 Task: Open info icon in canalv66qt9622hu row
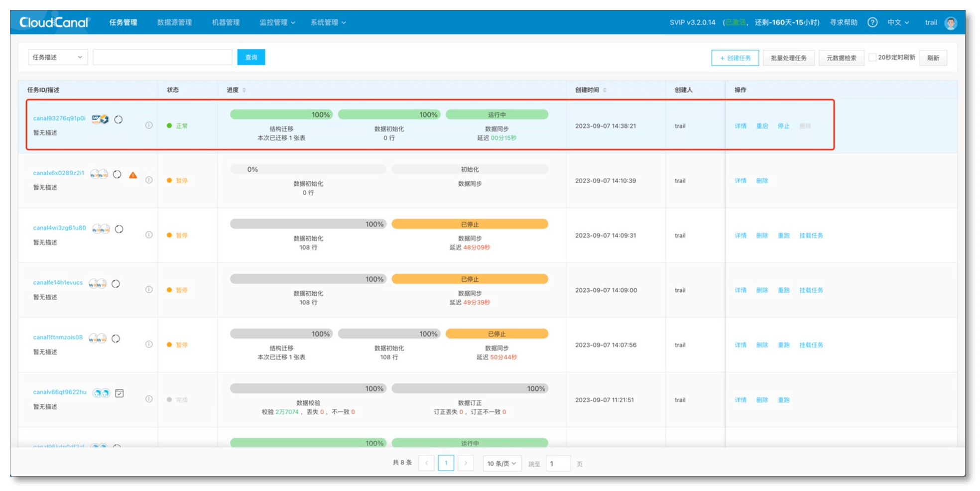tap(149, 399)
